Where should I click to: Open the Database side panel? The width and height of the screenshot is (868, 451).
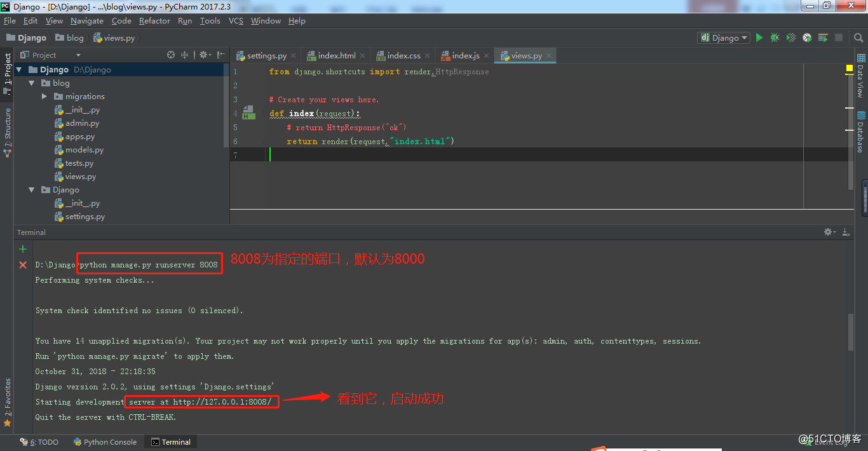861,131
